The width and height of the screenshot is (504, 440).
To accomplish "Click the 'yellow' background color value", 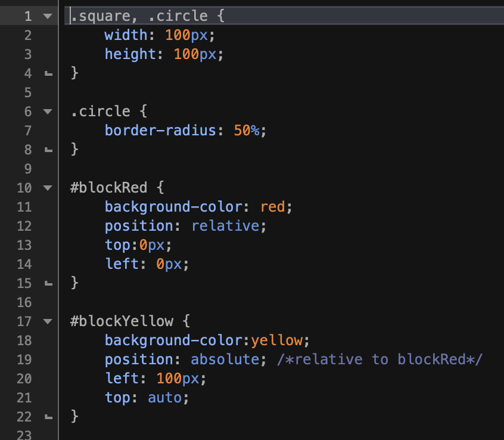I will pos(277,340).
